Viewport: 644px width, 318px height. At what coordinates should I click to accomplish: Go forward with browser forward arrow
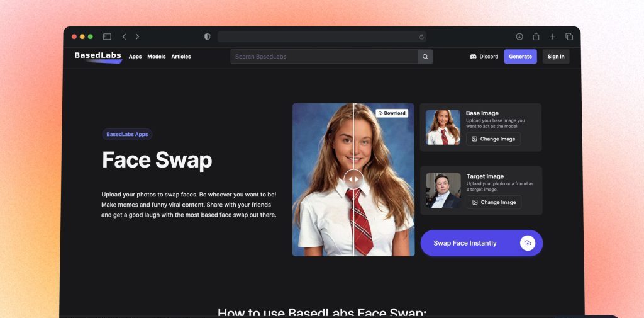point(138,37)
